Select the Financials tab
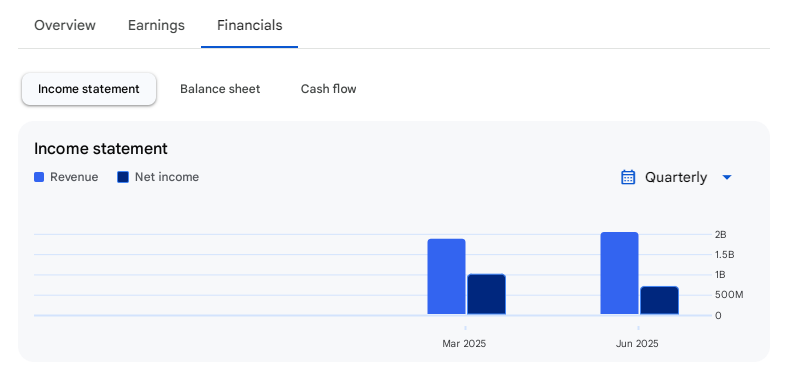This screenshot has height=380, width=788. (x=250, y=25)
